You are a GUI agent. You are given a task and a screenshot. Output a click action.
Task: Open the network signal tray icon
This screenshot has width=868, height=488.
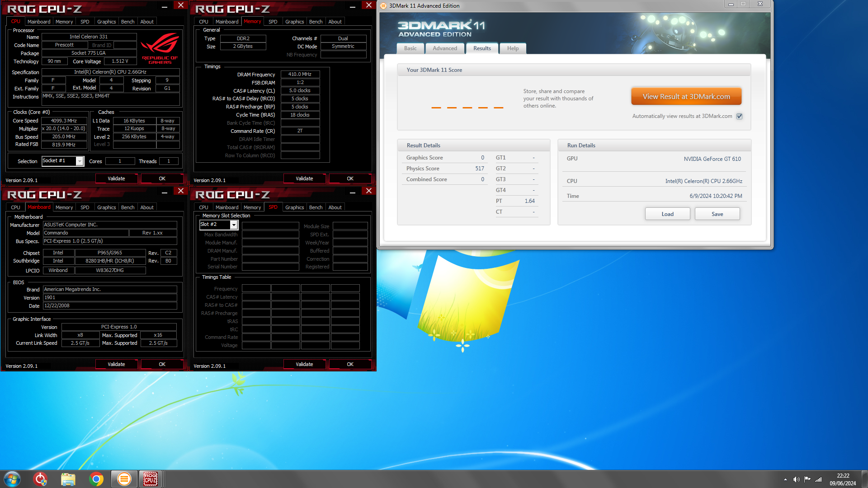[818, 479]
